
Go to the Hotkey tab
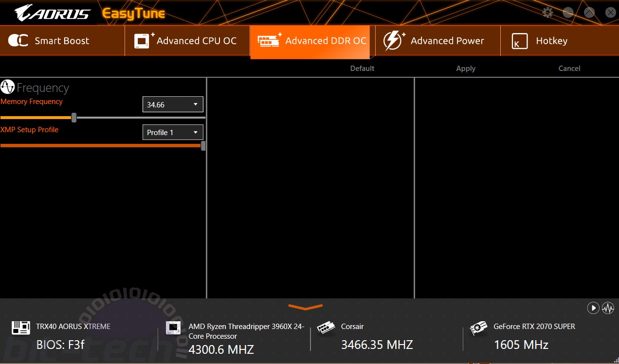point(560,41)
